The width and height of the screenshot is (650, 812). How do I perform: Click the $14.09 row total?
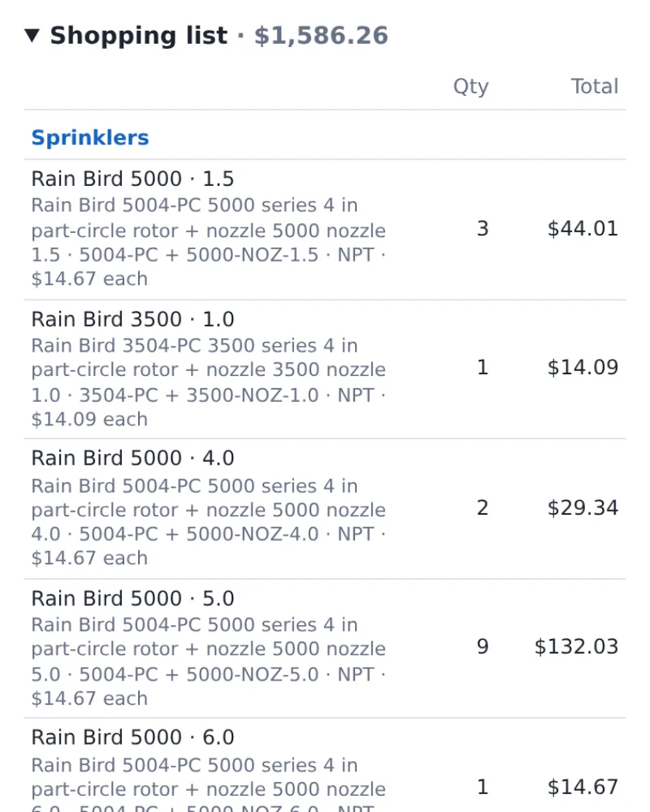(583, 367)
